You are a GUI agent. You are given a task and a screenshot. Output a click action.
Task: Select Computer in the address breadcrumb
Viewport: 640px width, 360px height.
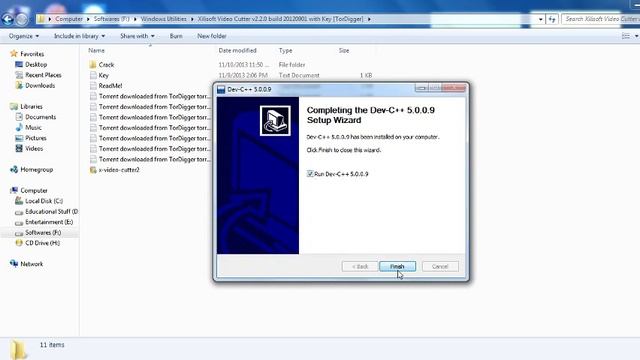click(69, 19)
